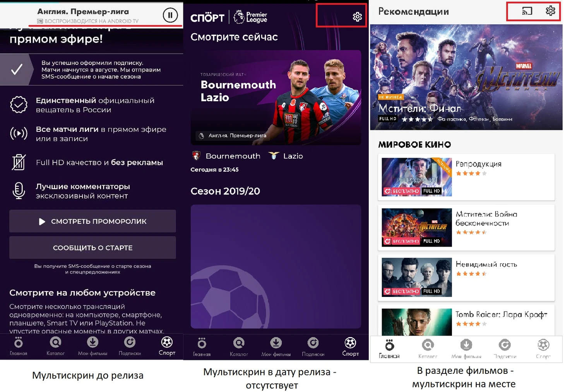
Task: Open the Сезон 2019/20 football placeholder card
Action: [276, 267]
